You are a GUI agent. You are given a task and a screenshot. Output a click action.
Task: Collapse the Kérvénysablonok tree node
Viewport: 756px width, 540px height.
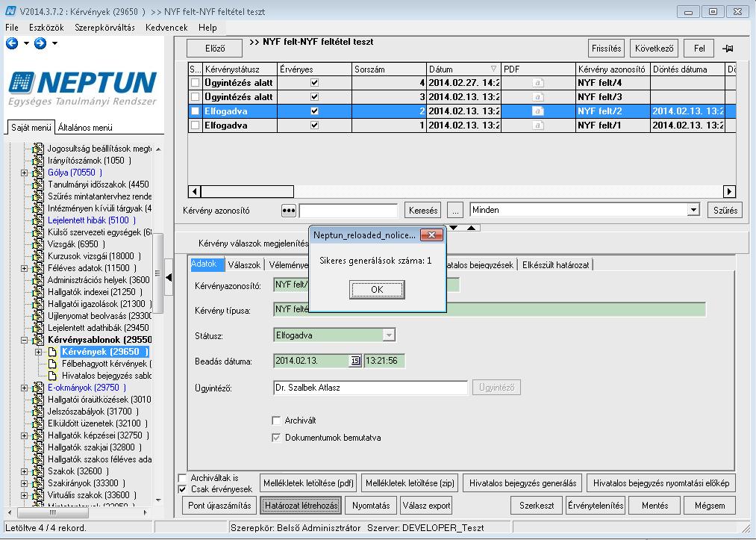(25, 341)
